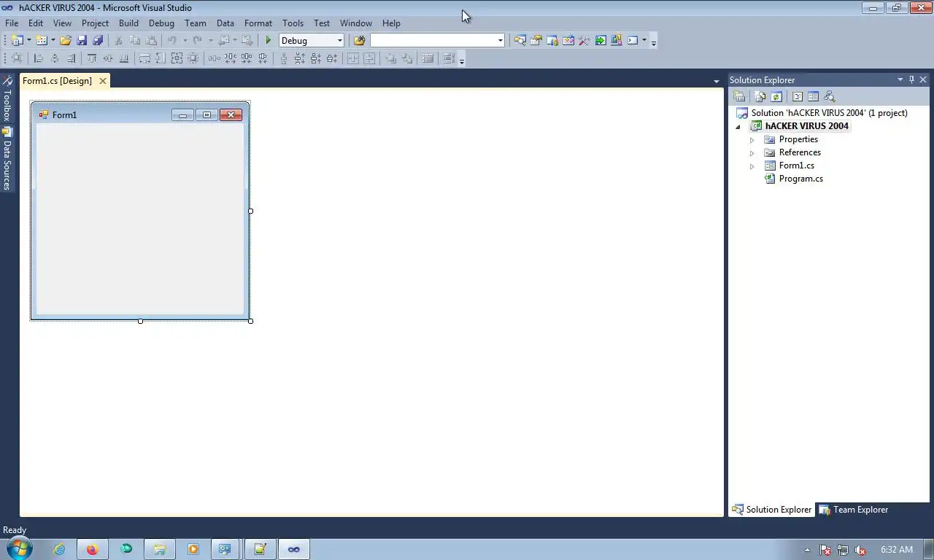Open the Properties Window toolbar icon
This screenshot has height=560, width=934.
coord(536,41)
